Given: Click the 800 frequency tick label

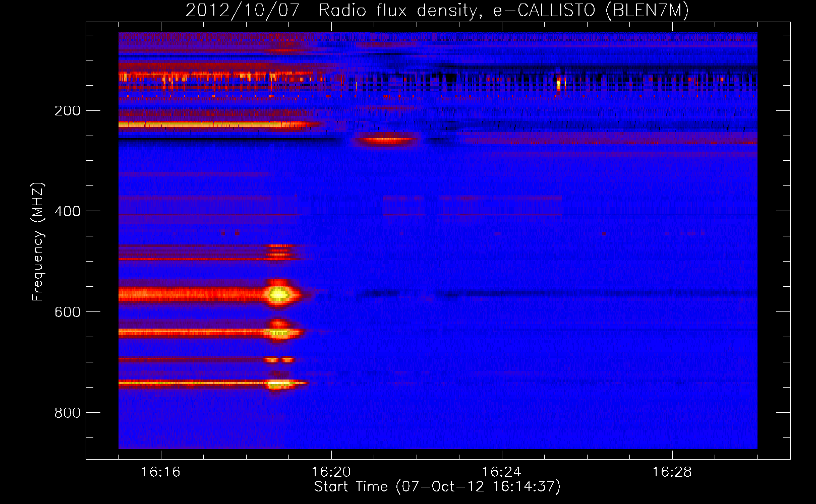Looking at the screenshot, I should pos(67,413).
